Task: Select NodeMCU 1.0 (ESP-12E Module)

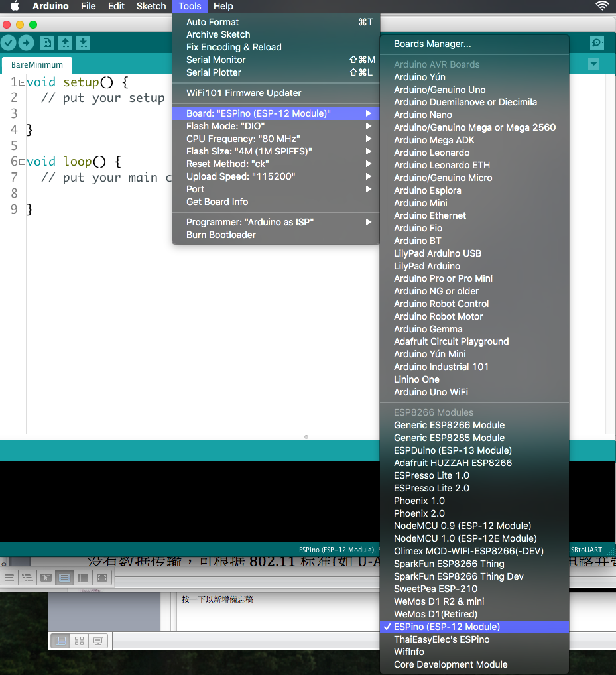Action: [474, 538]
